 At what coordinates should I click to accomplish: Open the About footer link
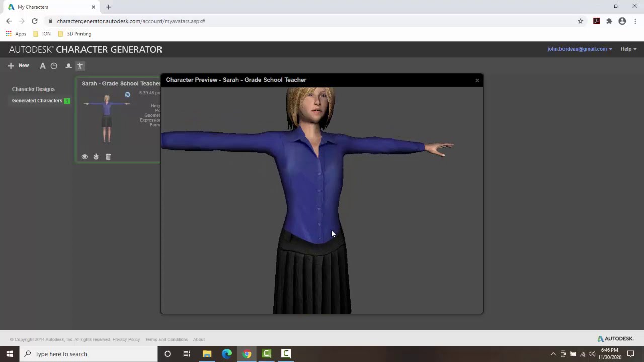coord(199,340)
